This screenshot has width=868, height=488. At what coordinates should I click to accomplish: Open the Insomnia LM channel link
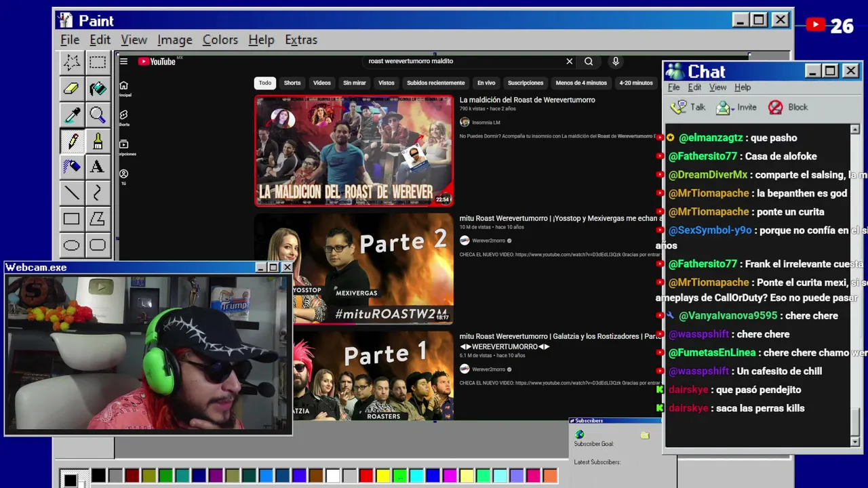pos(486,123)
